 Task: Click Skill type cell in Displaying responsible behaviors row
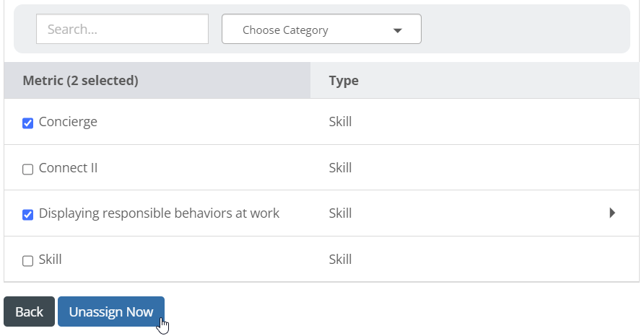point(340,213)
